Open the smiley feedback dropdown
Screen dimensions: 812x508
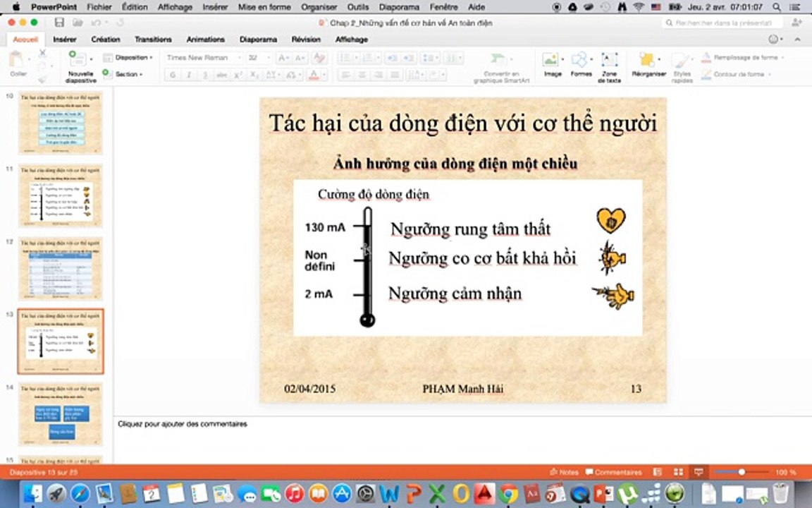pyautogui.click(x=775, y=40)
